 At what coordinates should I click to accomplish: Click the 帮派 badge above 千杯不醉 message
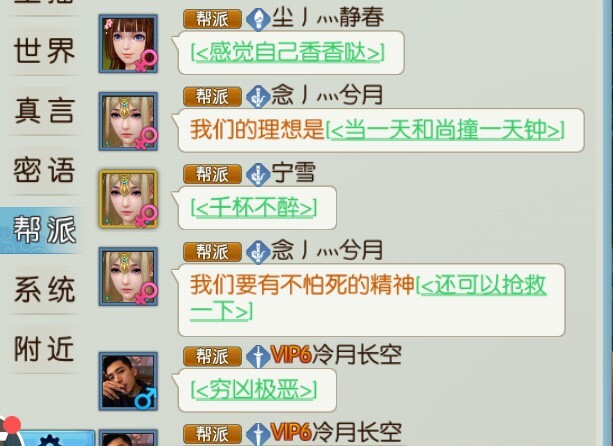click(212, 174)
